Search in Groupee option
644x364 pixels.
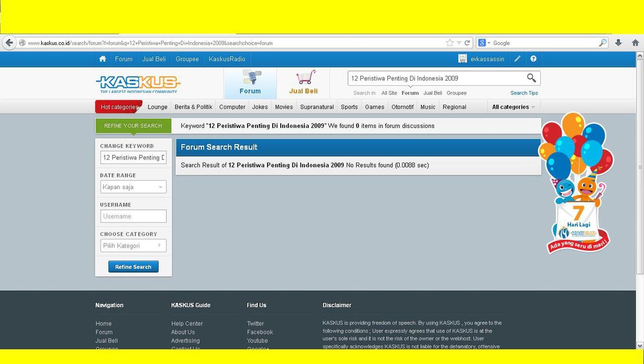[456, 93]
